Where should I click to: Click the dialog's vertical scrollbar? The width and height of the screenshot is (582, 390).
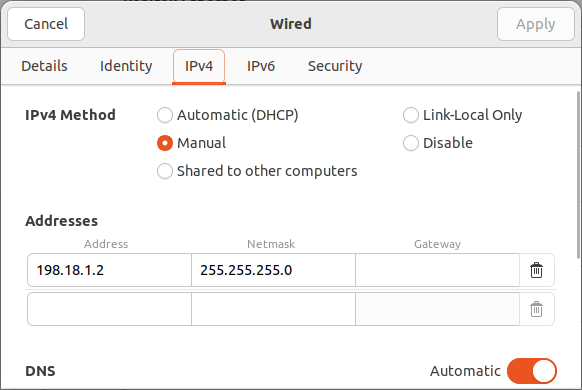tap(579, 174)
